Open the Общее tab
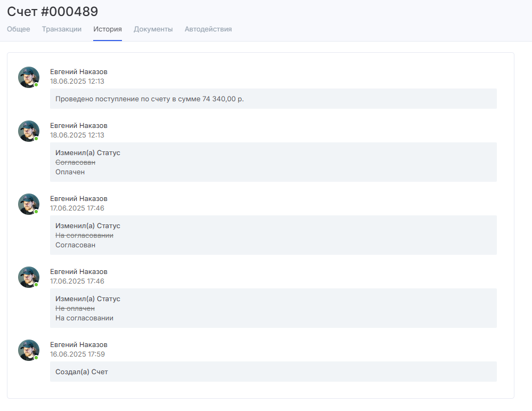The image size is (532, 411). point(19,29)
